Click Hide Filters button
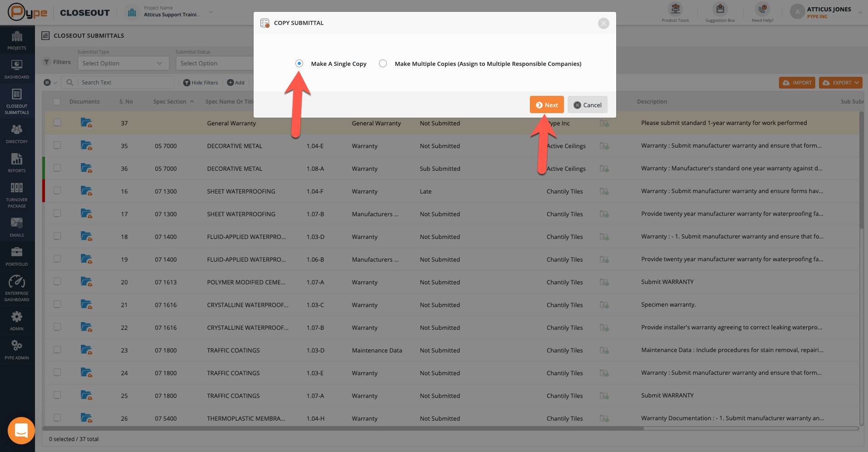Screen dimensions: 868x452 coord(200,83)
